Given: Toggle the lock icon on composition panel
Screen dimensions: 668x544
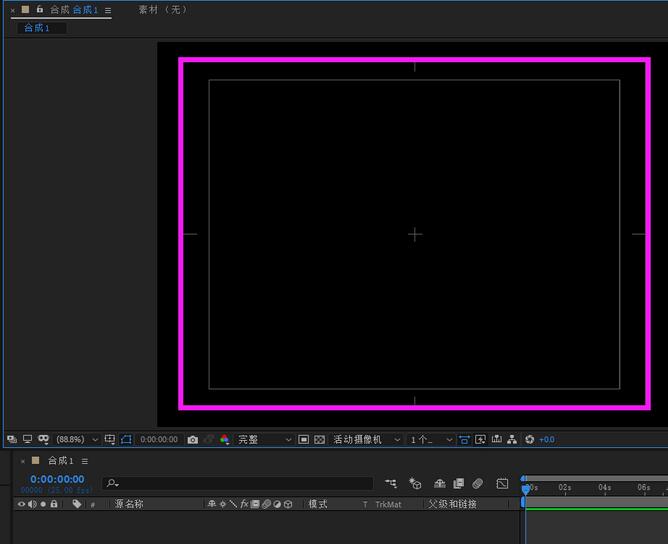Looking at the screenshot, I should (39, 9).
